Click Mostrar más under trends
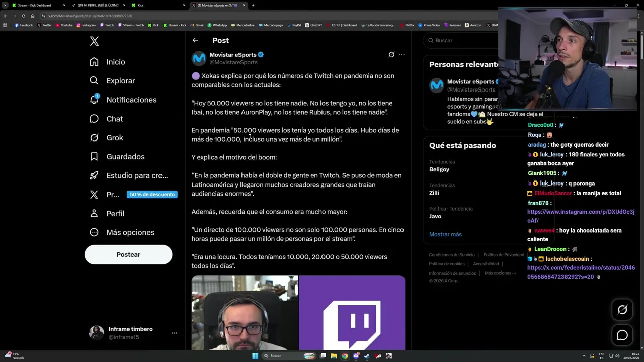644x362 pixels. pyautogui.click(x=445, y=234)
